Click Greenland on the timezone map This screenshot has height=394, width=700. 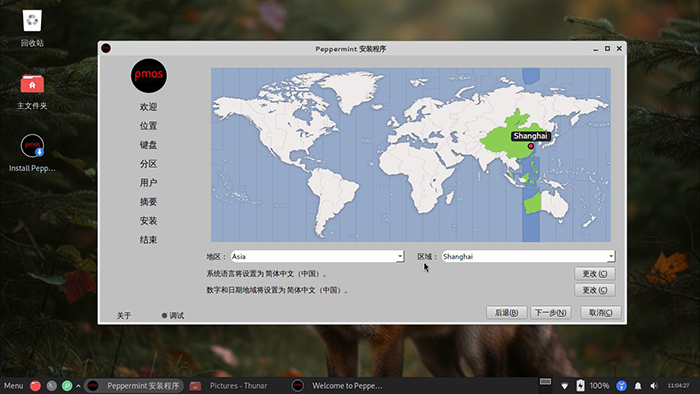click(x=355, y=90)
